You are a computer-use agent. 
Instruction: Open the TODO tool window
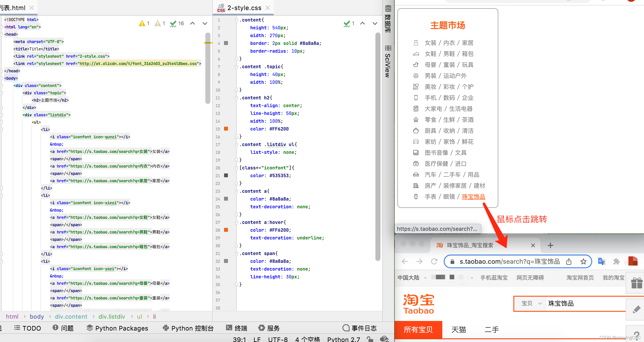point(28,328)
